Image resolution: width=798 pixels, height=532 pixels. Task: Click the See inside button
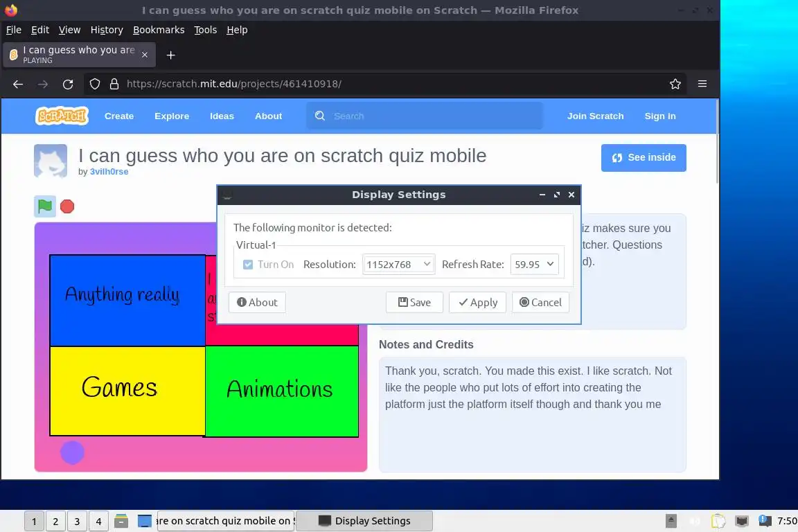tap(644, 158)
